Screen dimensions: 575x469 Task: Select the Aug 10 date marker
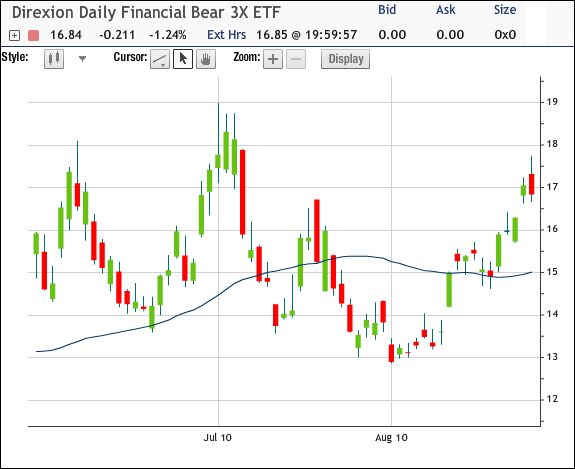point(391,437)
